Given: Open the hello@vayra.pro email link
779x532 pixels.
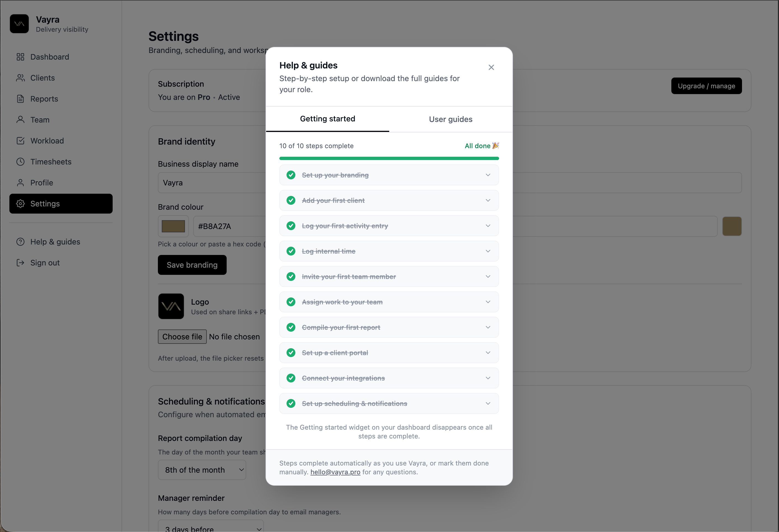Looking at the screenshot, I should pos(335,472).
